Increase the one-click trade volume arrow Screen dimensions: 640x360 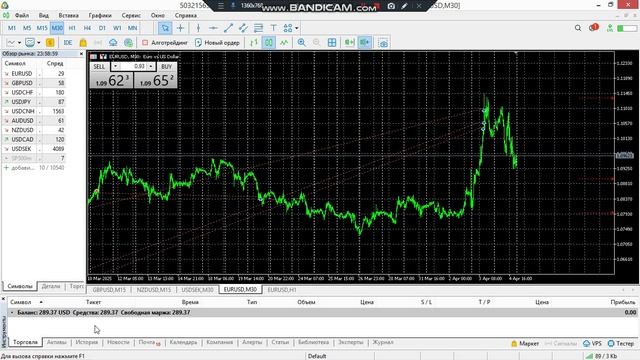[x=151, y=66]
